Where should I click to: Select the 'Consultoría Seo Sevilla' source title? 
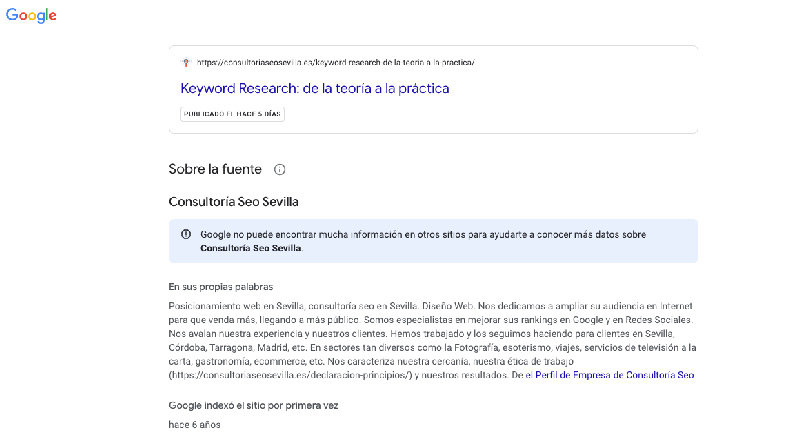pos(233,201)
